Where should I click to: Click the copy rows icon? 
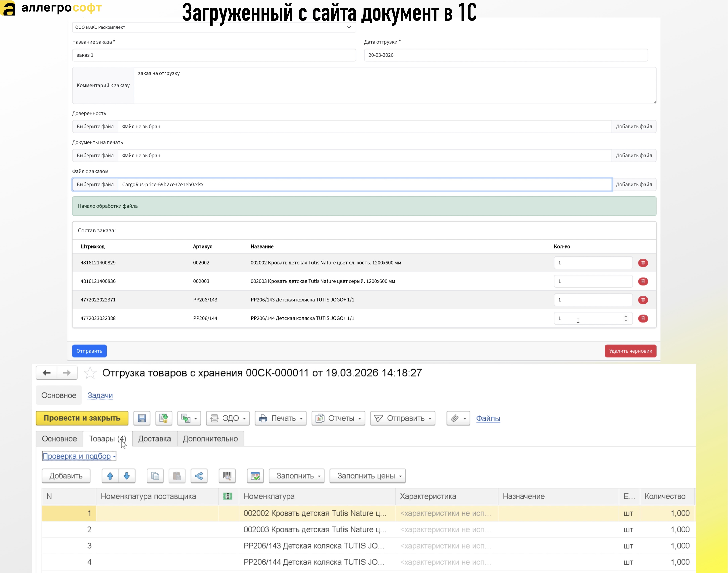coord(155,476)
